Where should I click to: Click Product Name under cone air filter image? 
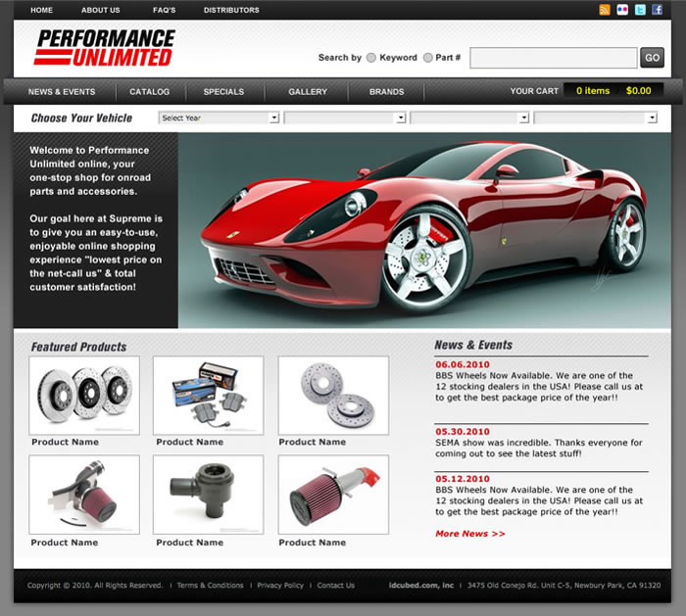click(313, 543)
